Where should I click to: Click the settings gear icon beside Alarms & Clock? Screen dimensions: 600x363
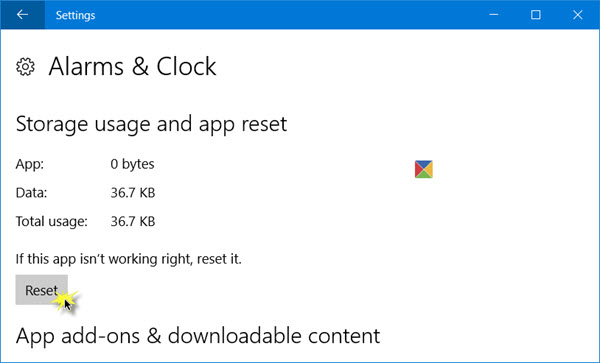coord(25,67)
